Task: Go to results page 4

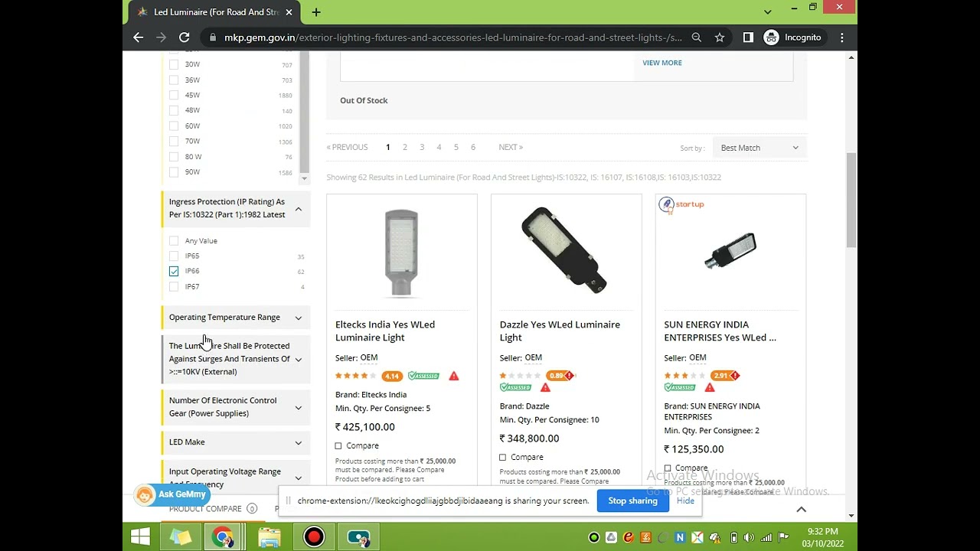Action: (x=439, y=147)
